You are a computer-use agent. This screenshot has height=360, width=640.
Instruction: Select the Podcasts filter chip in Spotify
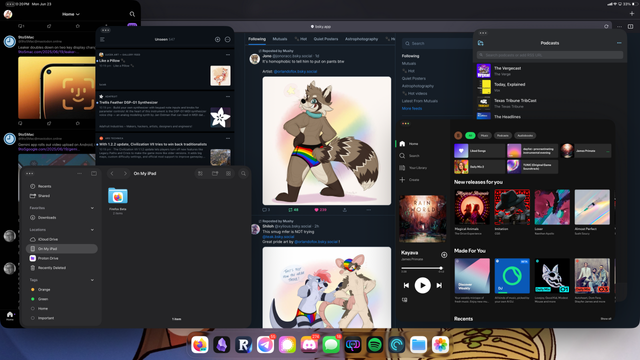click(x=503, y=136)
